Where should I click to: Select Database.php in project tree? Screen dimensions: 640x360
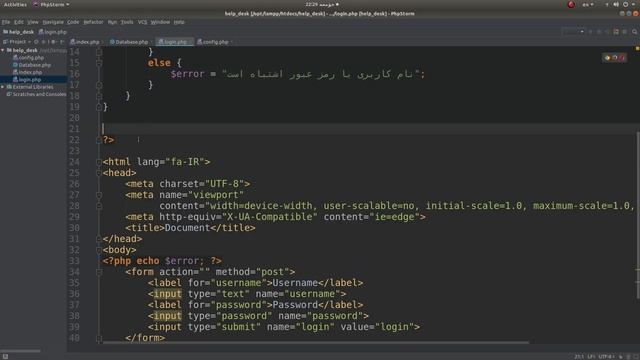click(32, 65)
